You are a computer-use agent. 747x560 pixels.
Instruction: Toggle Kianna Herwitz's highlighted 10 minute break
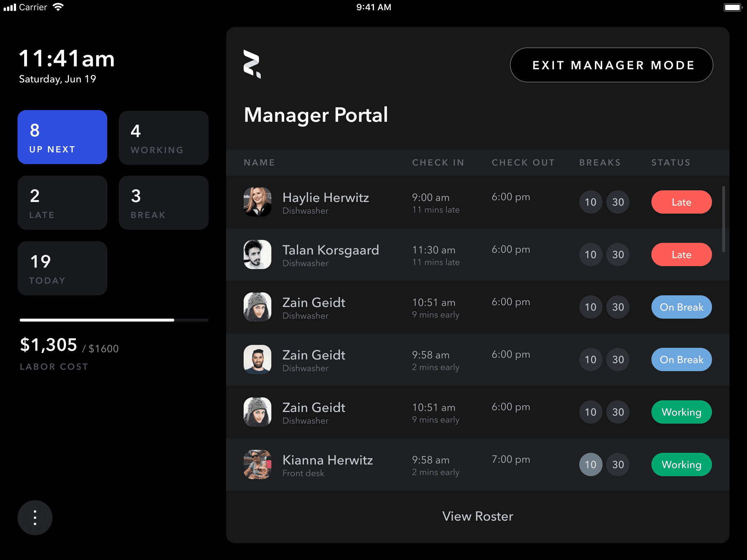(x=591, y=464)
